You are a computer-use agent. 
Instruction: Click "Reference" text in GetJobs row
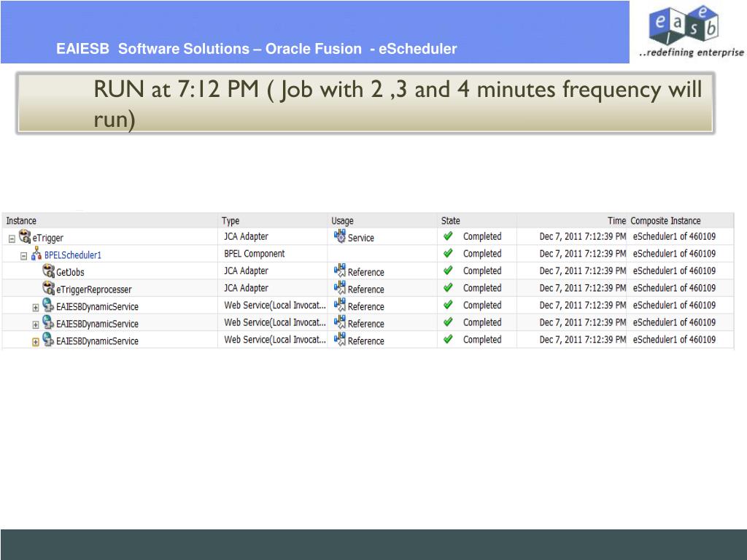coord(366,273)
